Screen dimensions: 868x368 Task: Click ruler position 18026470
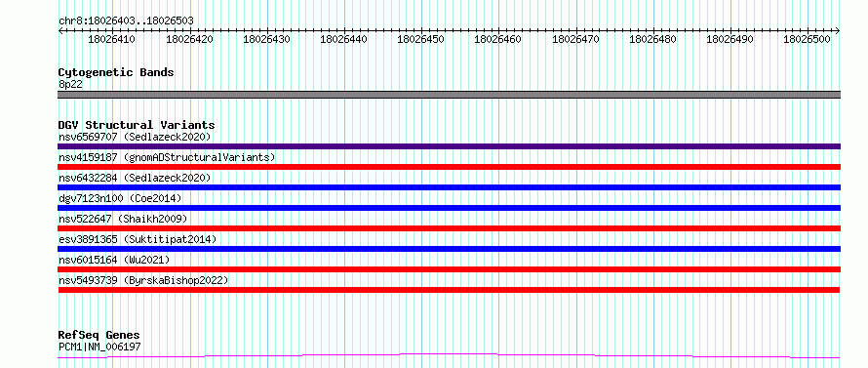[x=575, y=39]
